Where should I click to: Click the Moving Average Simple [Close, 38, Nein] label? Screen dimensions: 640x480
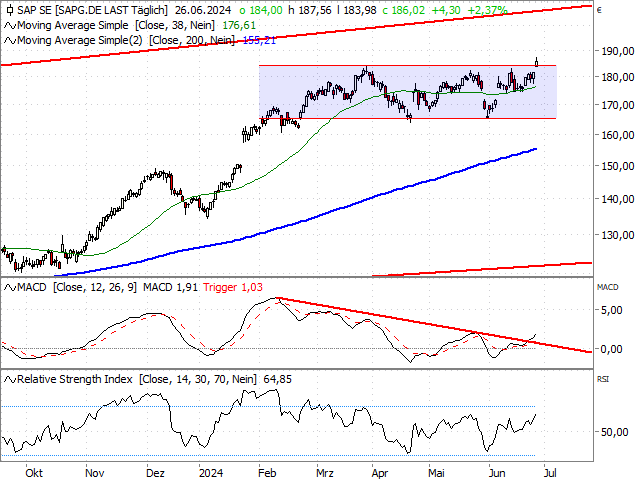[x=116, y=26]
